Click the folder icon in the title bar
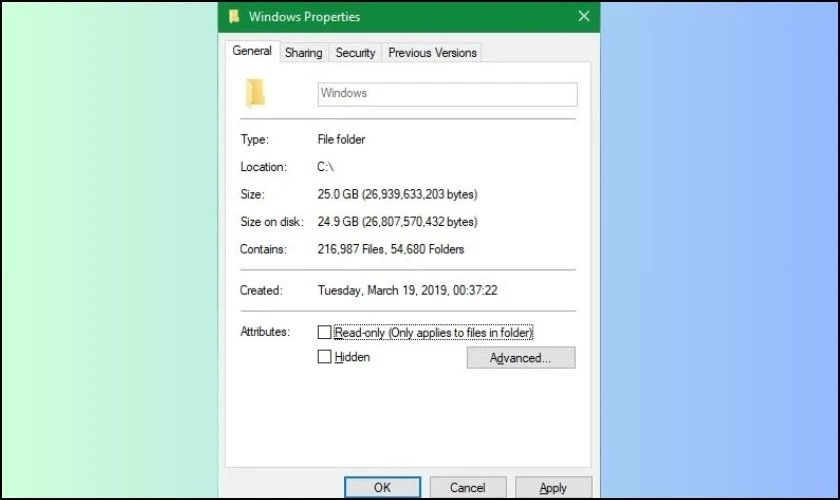The image size is (840, 500). coord(234,17)
